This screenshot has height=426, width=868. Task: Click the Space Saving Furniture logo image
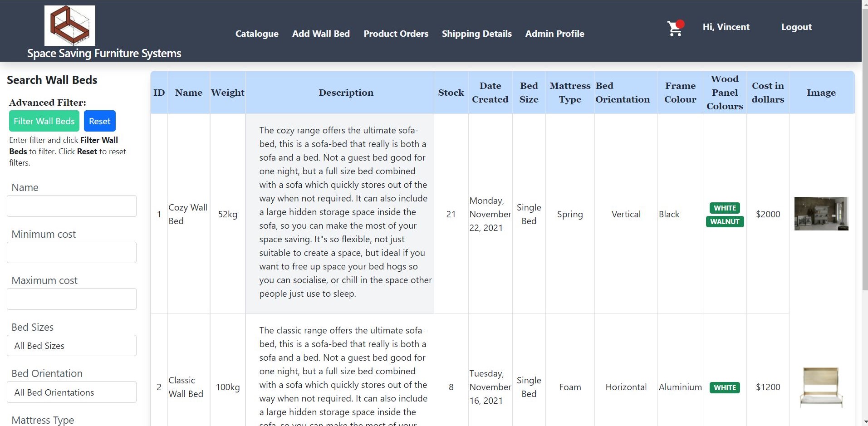pyautogui.click(x=70, y=25)
